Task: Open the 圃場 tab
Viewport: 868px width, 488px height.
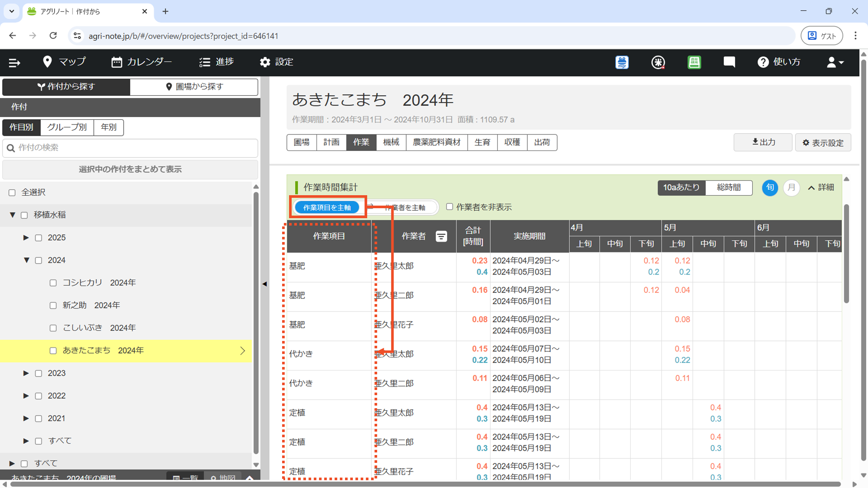Action: coord(302,142)
